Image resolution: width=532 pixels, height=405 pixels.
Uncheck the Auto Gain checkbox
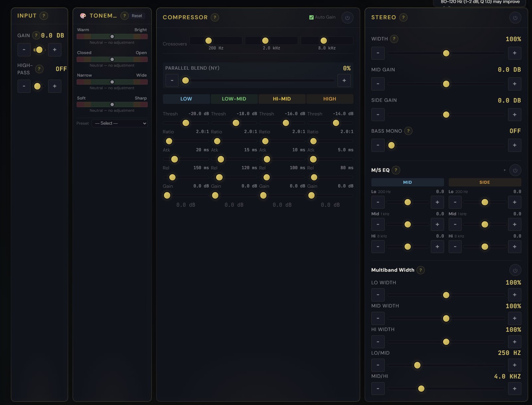click(311, 17)
